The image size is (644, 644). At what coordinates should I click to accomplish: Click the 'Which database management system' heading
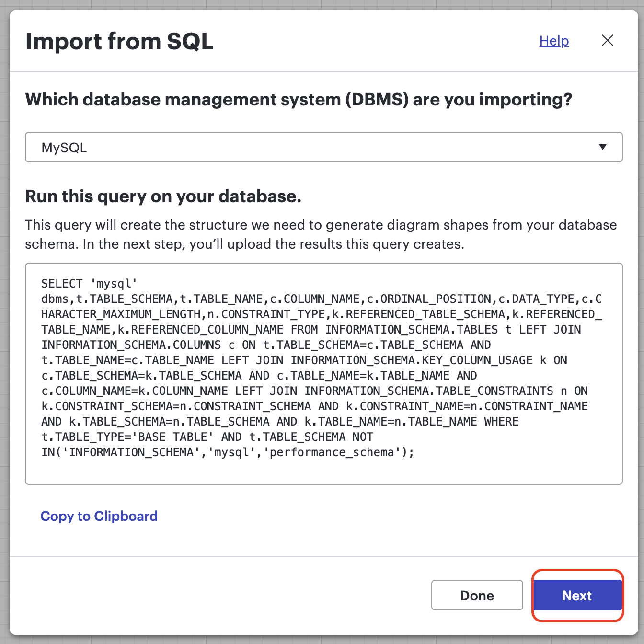299,100
